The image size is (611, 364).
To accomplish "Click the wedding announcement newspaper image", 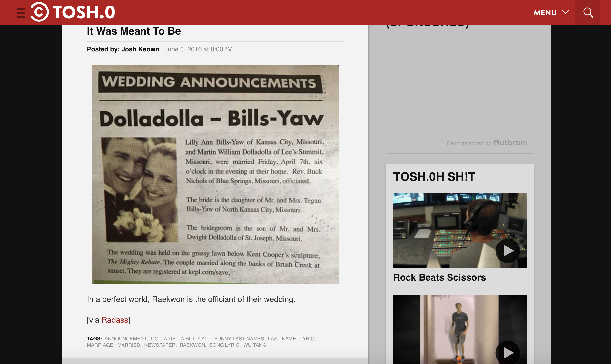I will (215, 174).
